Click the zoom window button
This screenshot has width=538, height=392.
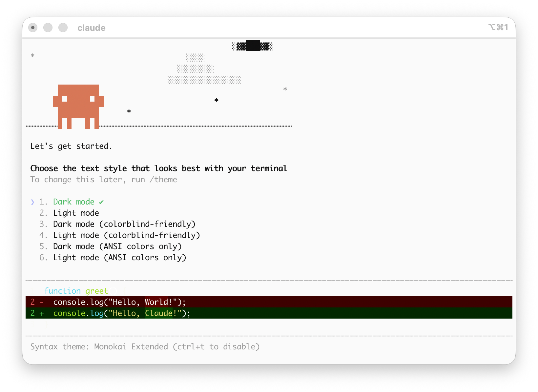(63, 28)
